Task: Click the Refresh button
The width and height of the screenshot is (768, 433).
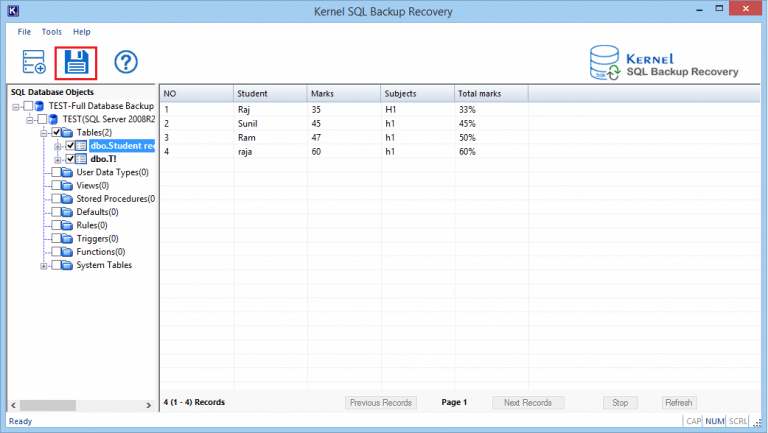Action: [677, 403]
